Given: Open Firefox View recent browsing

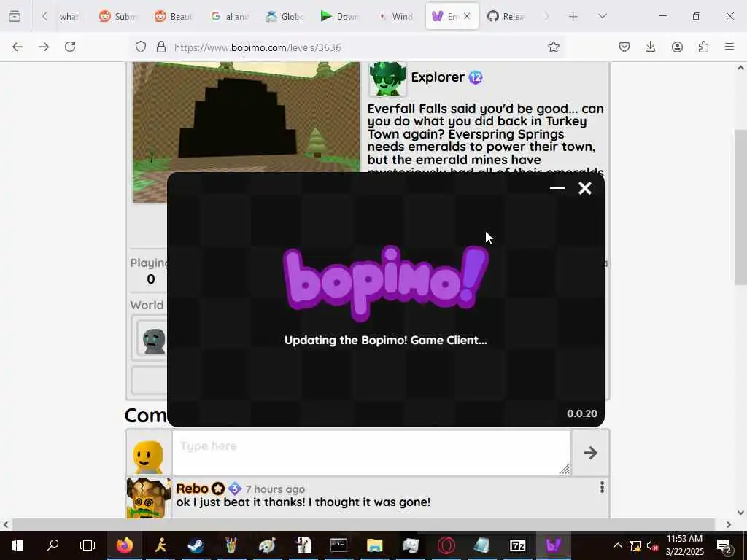Looking at the screenshot, I should (15, 16).
